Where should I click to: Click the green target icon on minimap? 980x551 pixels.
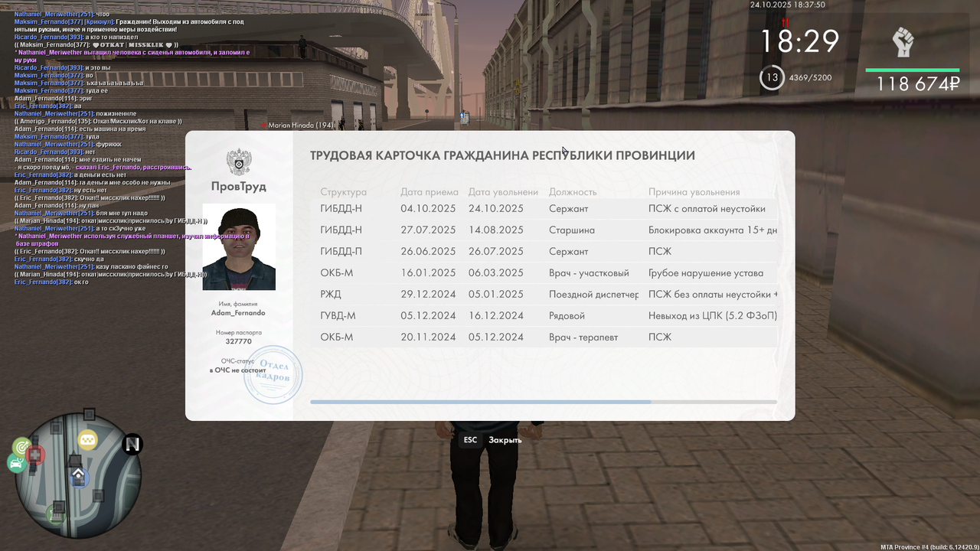[22, 446]
